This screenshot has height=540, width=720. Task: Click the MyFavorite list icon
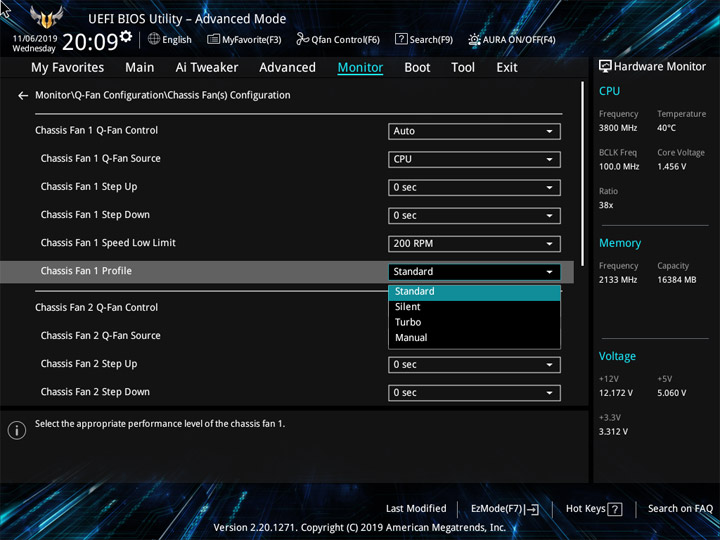(213, 39)
